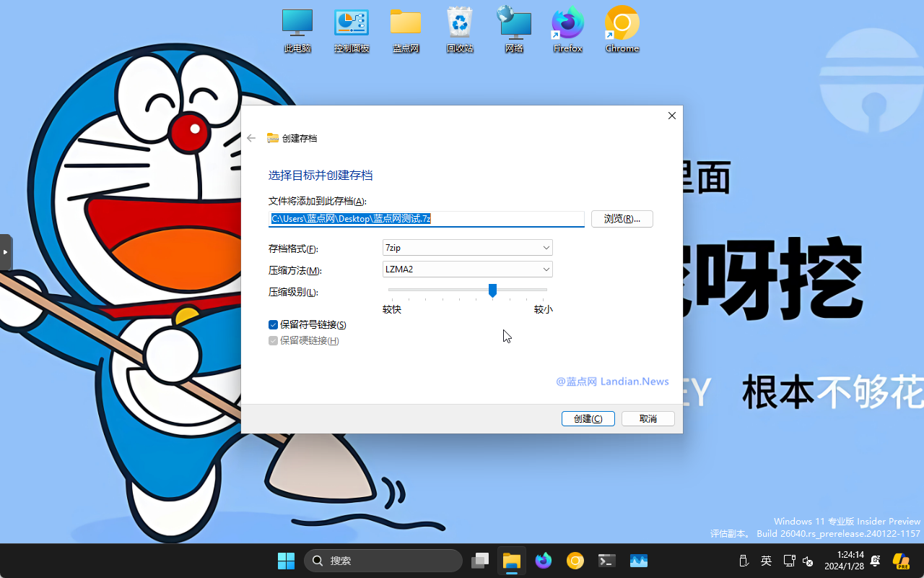Click the muted volume tray icon
The image size is (924, 578).
tap(808, 561)
